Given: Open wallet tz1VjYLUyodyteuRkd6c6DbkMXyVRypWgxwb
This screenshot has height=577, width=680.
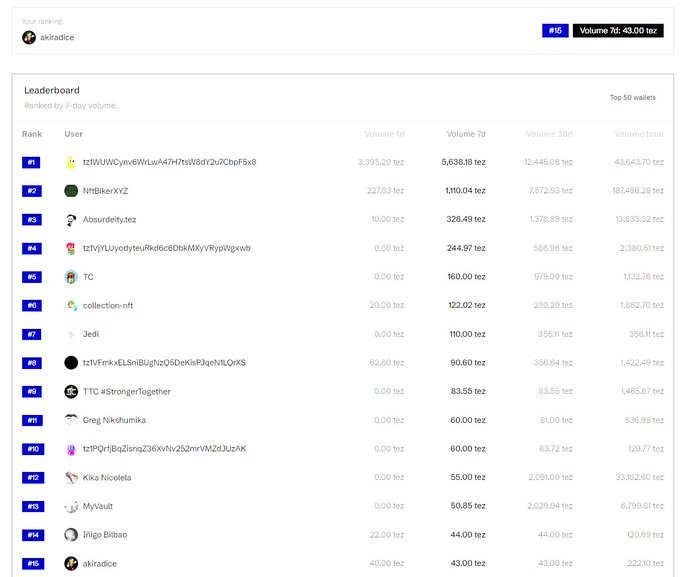Looking at the screenshot, I should (x=167, y=248).
